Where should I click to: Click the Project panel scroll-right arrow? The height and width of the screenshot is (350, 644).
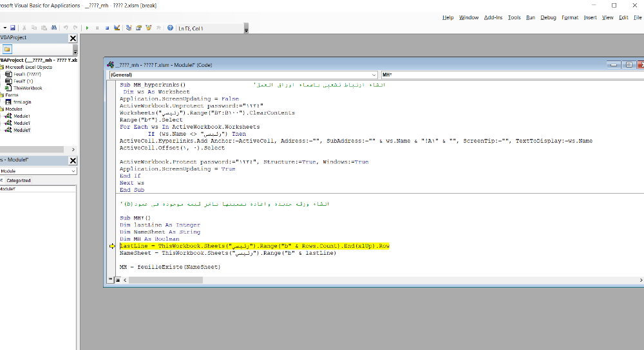[73, 149]
